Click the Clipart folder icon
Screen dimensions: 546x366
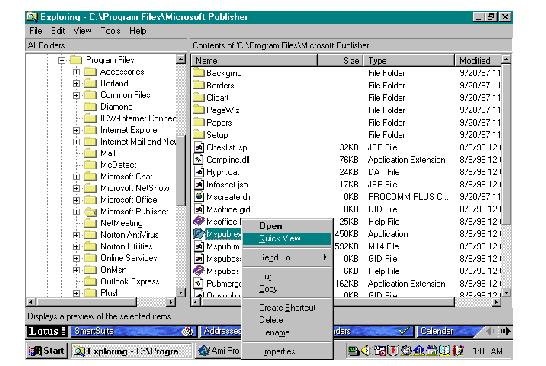(x=198, y=98)
